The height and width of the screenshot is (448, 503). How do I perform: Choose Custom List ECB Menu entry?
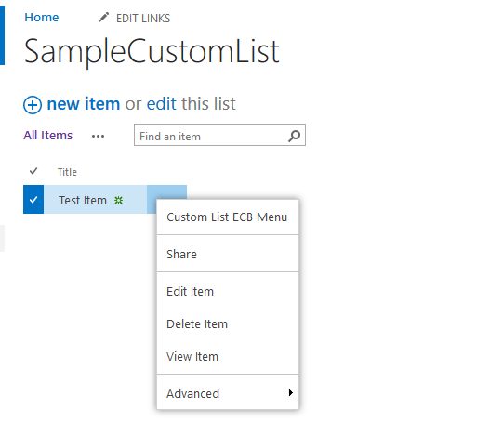(x=228, y=217)
